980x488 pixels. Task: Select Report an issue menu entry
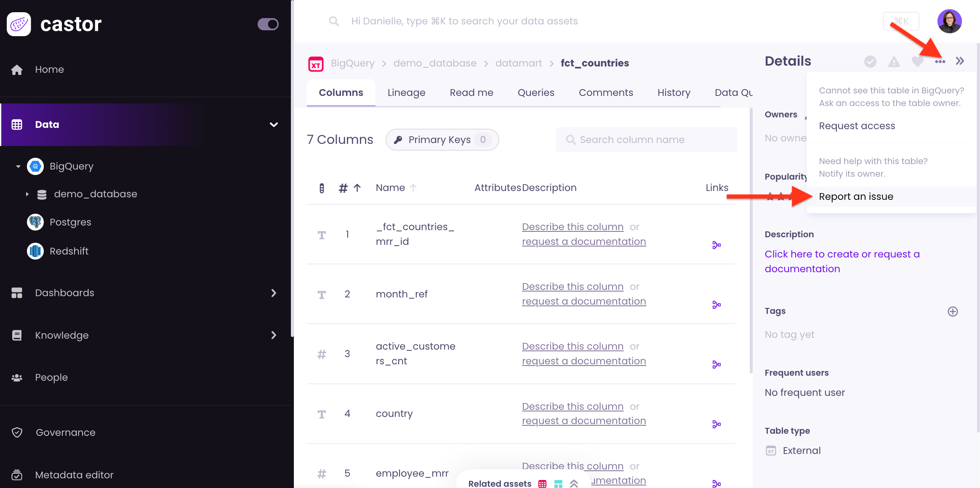(x=856, y=196)
